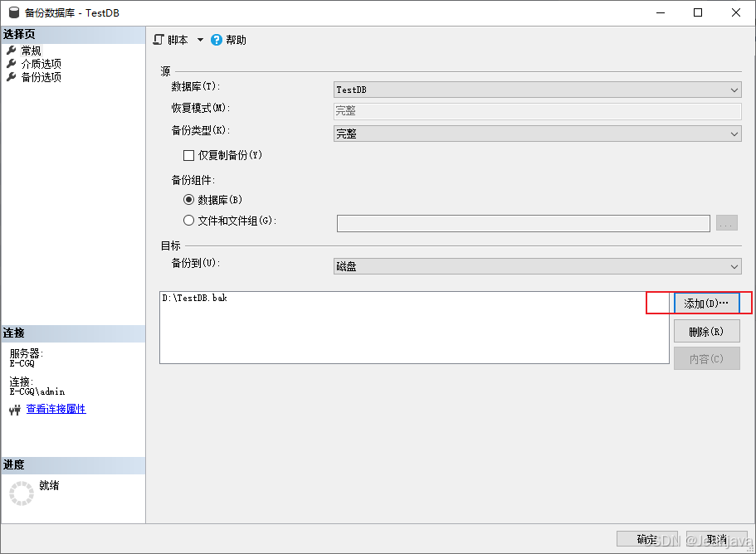Click the 内容(C) button
The image size is (756, 554).
(706, 359)
